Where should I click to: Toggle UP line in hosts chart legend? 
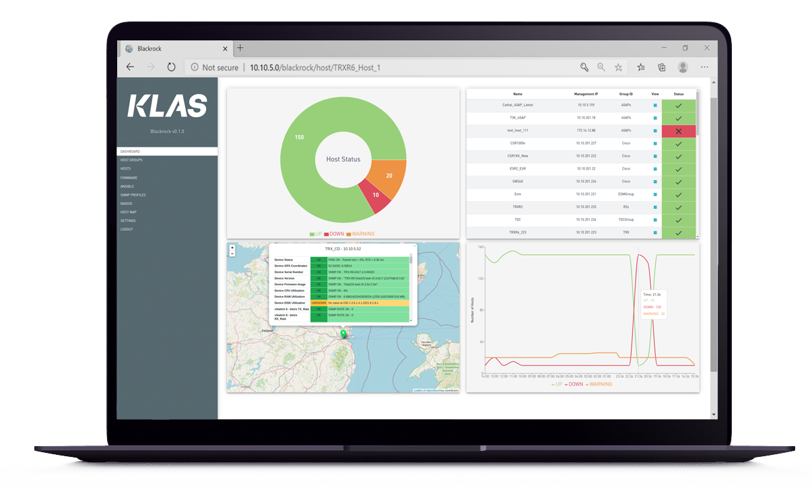click(x=557, y=384)
